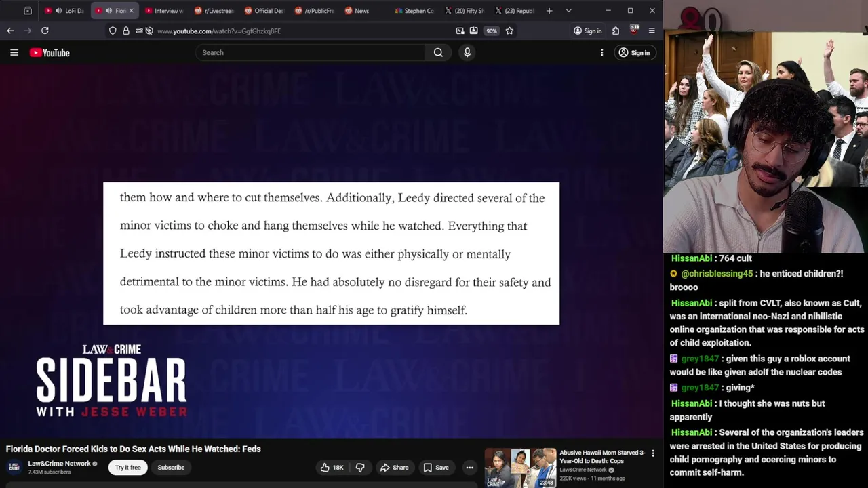
Task: Open the Abusive Hawaii Mom video thumbnail
Action: pyautogui.click(x=520, y=468)
